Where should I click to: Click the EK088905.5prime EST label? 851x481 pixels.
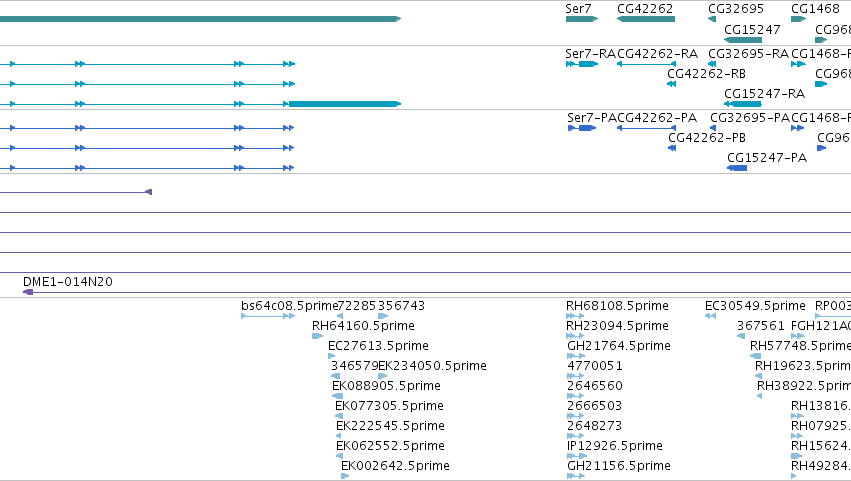(386, 386)
